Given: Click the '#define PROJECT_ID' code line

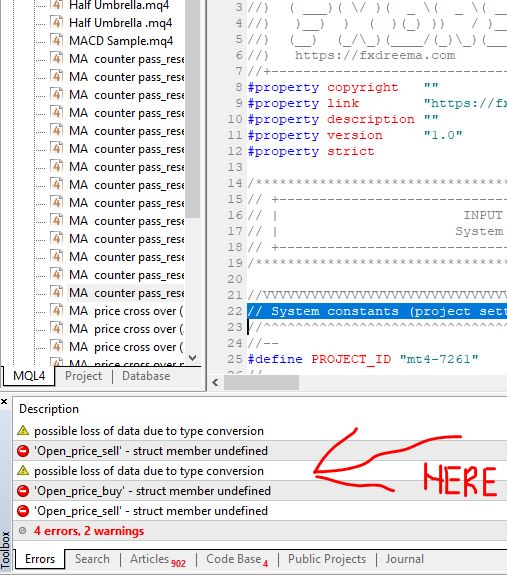Looking at the screenshot, I should click(x=363, y=359).
